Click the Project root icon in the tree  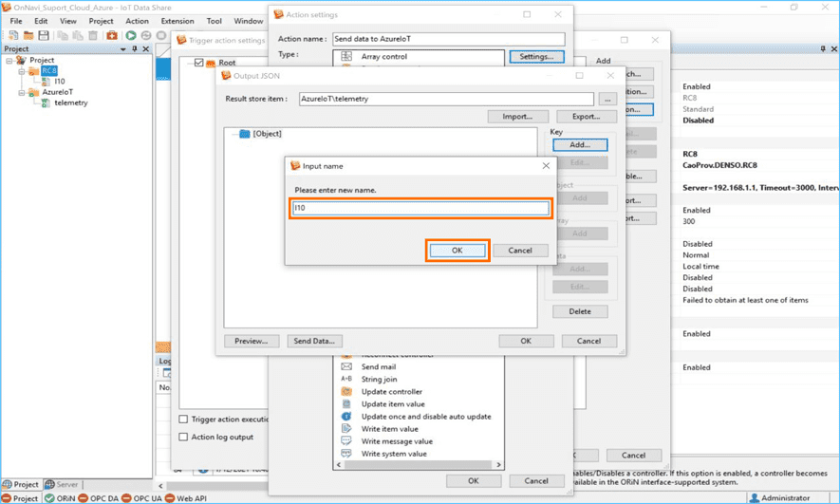click(22, 60)
